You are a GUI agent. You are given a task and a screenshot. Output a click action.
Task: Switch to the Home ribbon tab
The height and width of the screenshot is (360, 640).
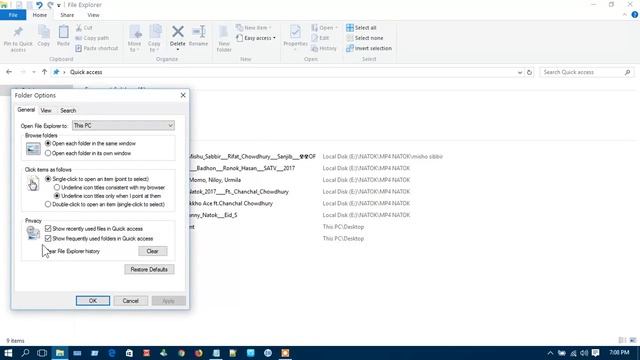pos(40,15)
